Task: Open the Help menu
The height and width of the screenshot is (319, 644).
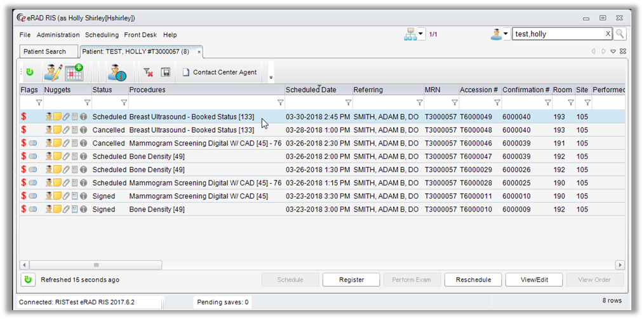Action: (x=170, y=35)
